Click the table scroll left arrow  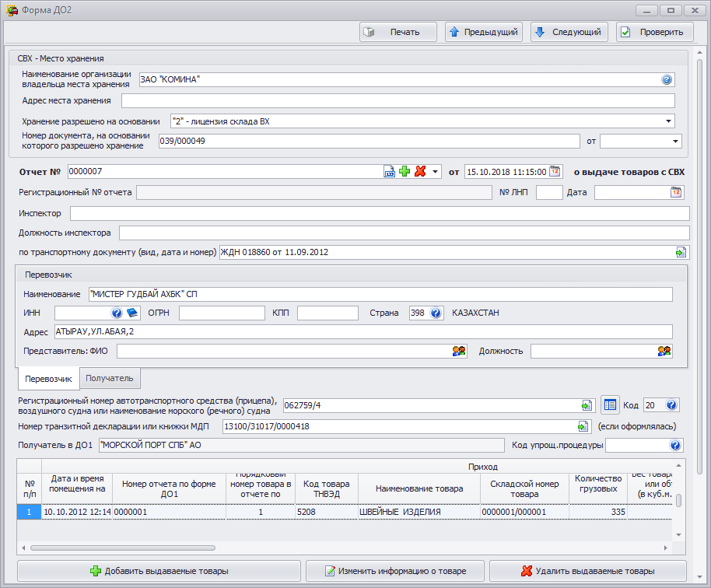pos(23,548)
